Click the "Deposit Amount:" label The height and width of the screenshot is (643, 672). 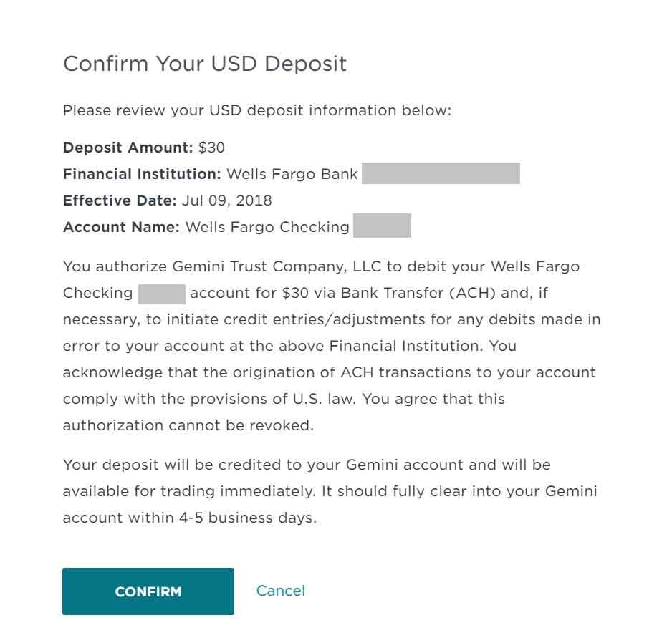[x=128, y=148]
